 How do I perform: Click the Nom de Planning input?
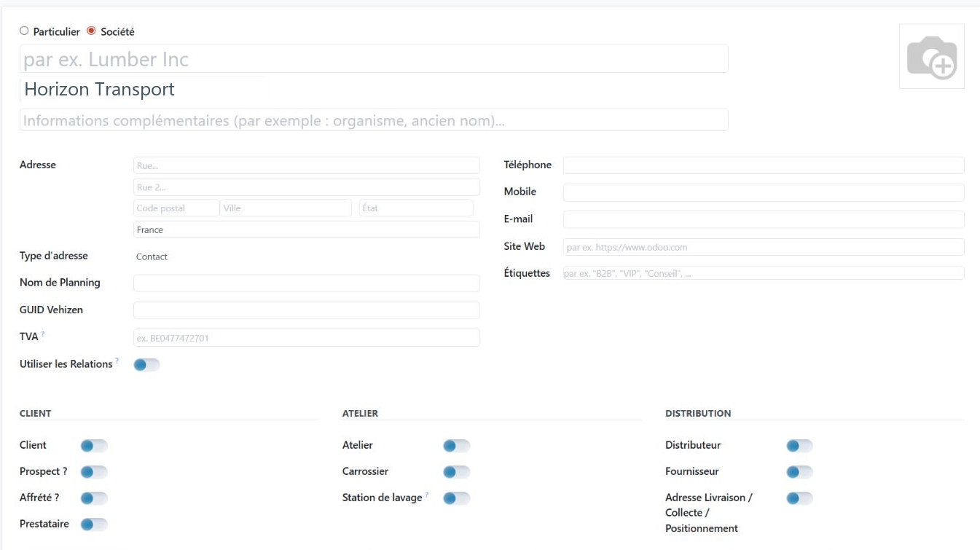(307, 283)
